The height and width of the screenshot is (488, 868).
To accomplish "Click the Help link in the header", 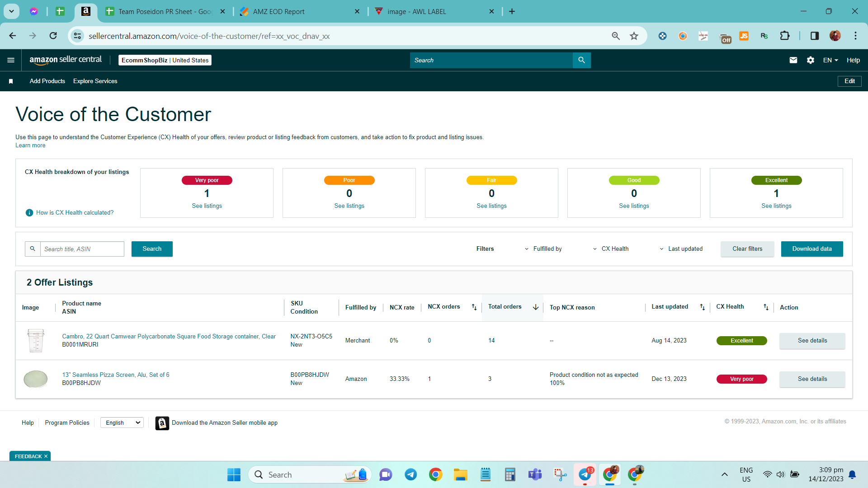I will pyautogui.click(x=853, y=60).
